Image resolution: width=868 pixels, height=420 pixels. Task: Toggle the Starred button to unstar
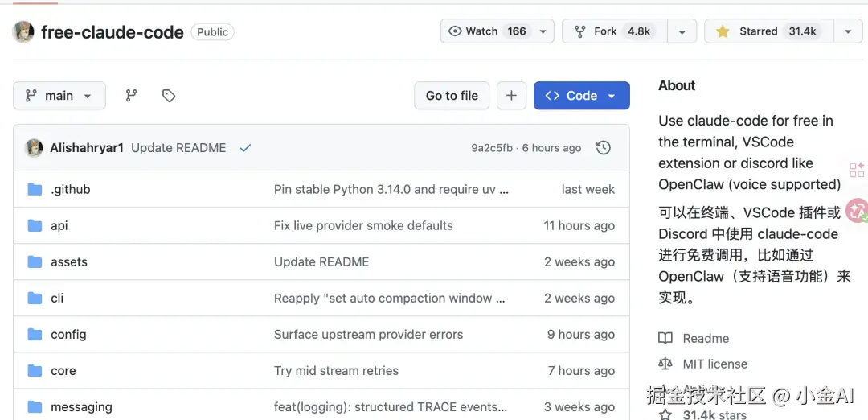768,31
